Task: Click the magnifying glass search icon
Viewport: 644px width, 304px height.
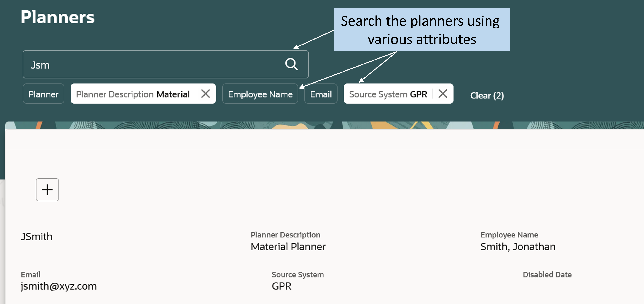Action: click(x=292, y=64)
